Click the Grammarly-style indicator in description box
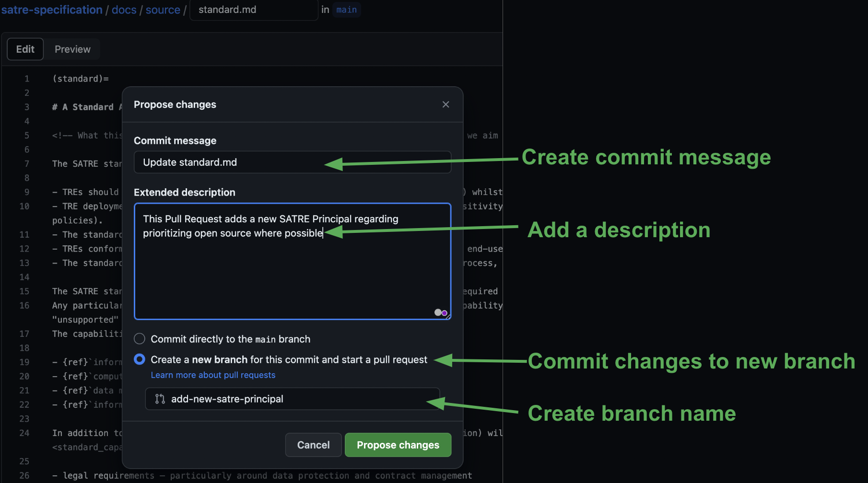This screenshot has height=483, width=868. coord(441,312)
